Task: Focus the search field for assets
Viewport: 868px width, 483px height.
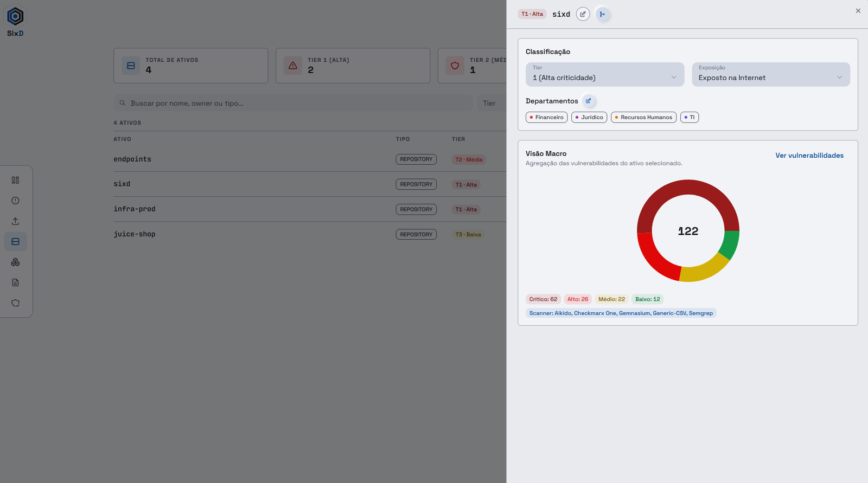Action: 293,103
